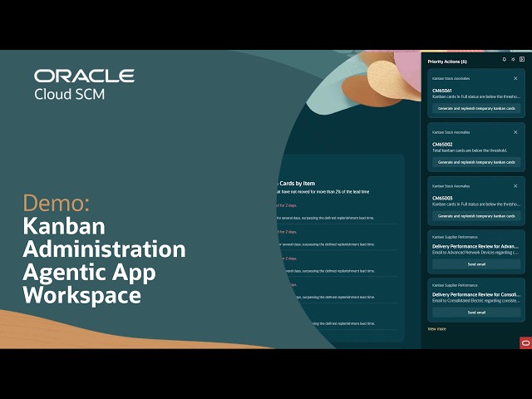This screenshot has width=532, height=399.
Task: Dismiss the CM65002 anomaly card
Action: pos(515,132)
